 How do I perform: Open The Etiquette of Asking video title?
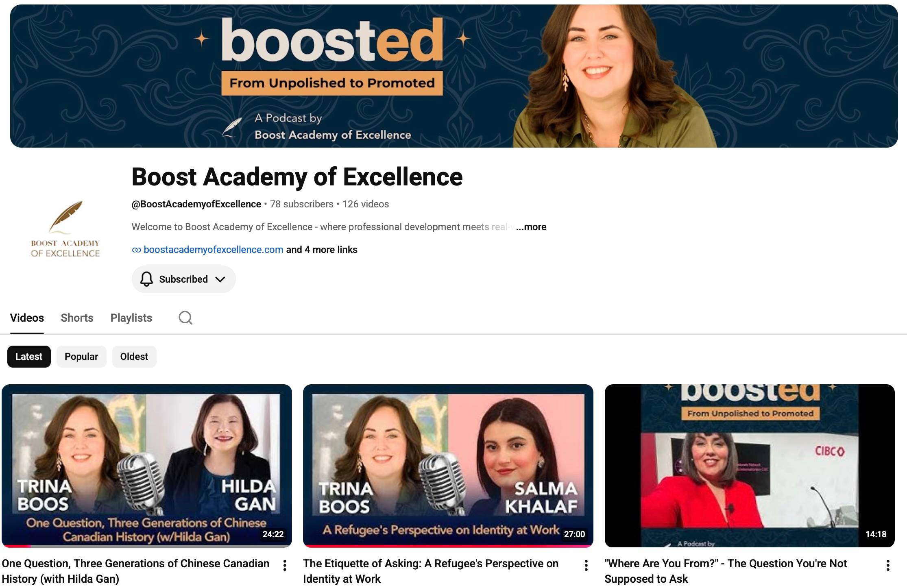click(431, 571)
